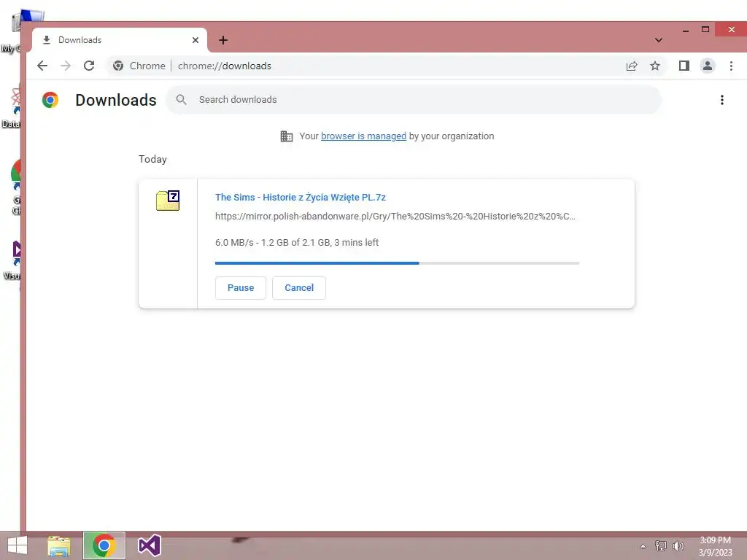Focus the Search downloads field
This screenshot has width=747, height=560.
click(x=414, y=99)
